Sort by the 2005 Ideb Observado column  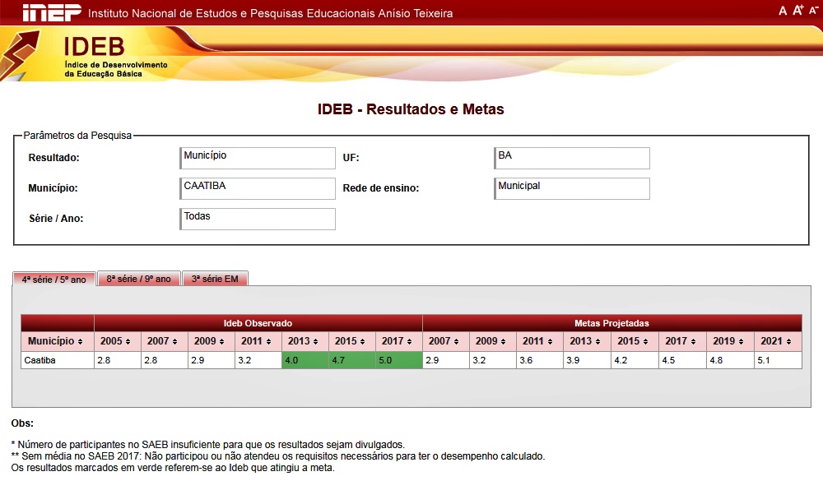pyautogui.click(x=117, y=341)
